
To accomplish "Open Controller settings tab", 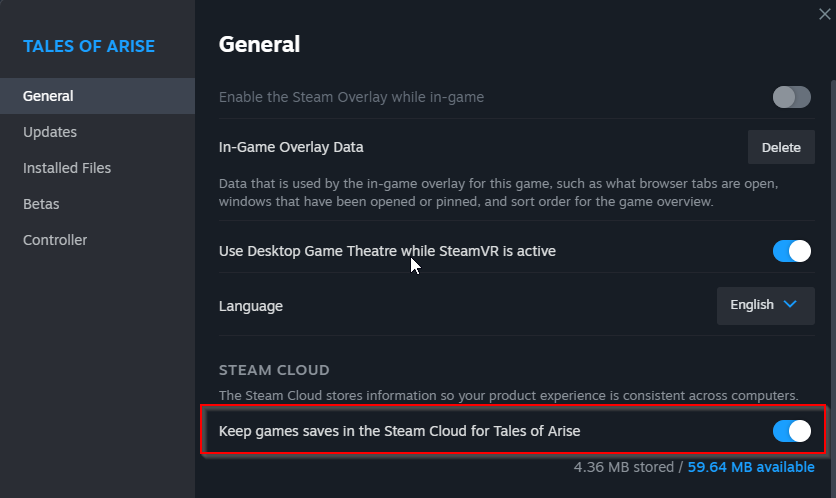I will point(55,240).
